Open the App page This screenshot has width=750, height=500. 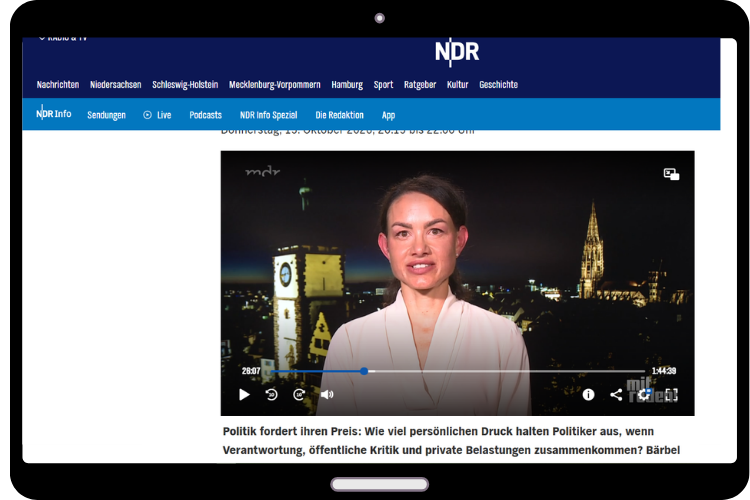[388, 115]
